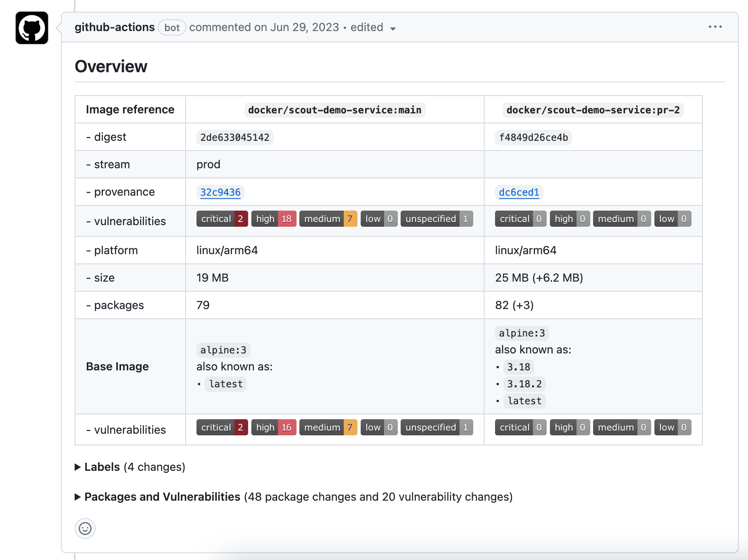Viewport: 748px width, 560px height.
Task: Select the digest f4849d26ce4b
Action: [x=533, y=137]
